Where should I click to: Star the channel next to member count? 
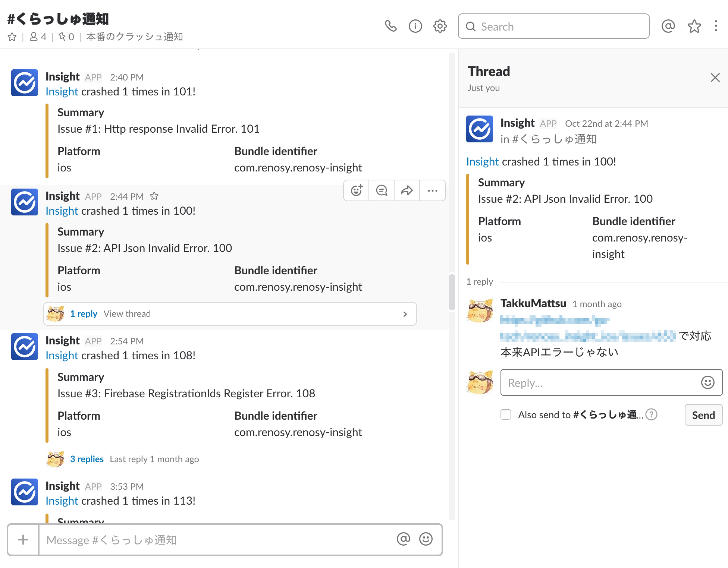[12, 37]
